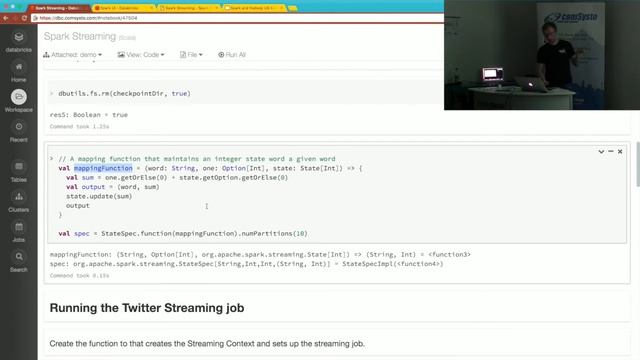Open the Workspace folder icon

[18, 97]
